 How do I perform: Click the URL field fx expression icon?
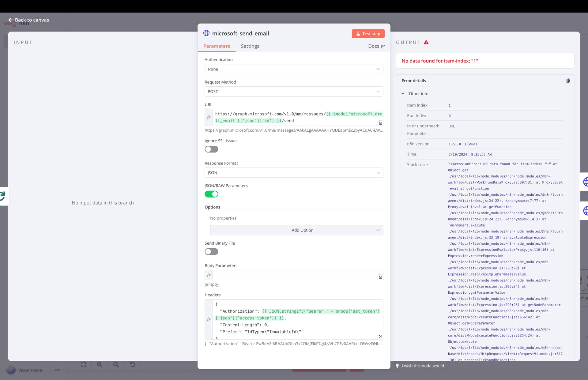209,117
